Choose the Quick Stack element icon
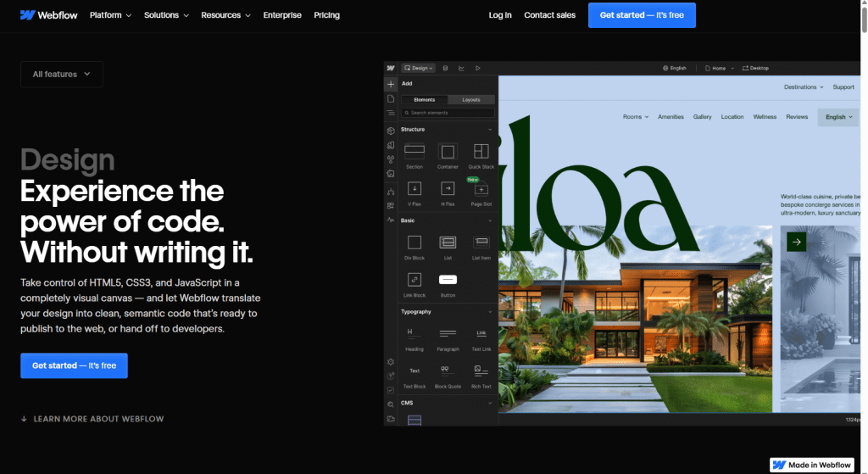Viewport: 868px width, 474px height. click(x=481, y=152)
